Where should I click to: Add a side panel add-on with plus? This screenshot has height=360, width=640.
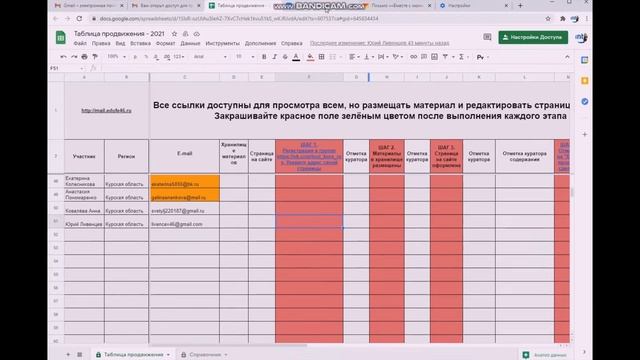coord(584,134)
